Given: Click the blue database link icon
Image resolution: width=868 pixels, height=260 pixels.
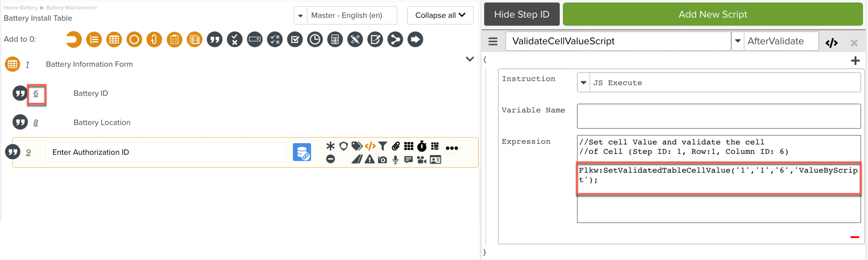Looking at the screenshot, I should pyautogui.click(x=302, y=152).
